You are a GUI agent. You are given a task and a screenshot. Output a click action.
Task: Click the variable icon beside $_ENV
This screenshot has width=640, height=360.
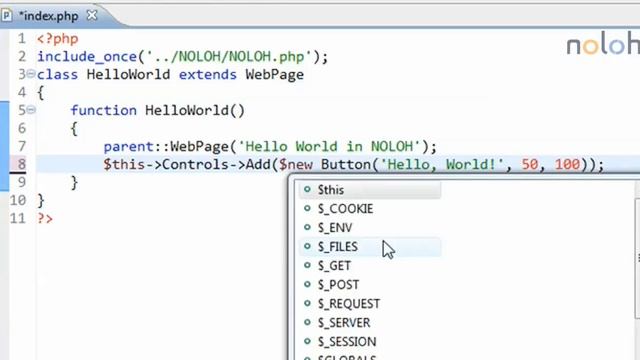[x=307, y=227]
